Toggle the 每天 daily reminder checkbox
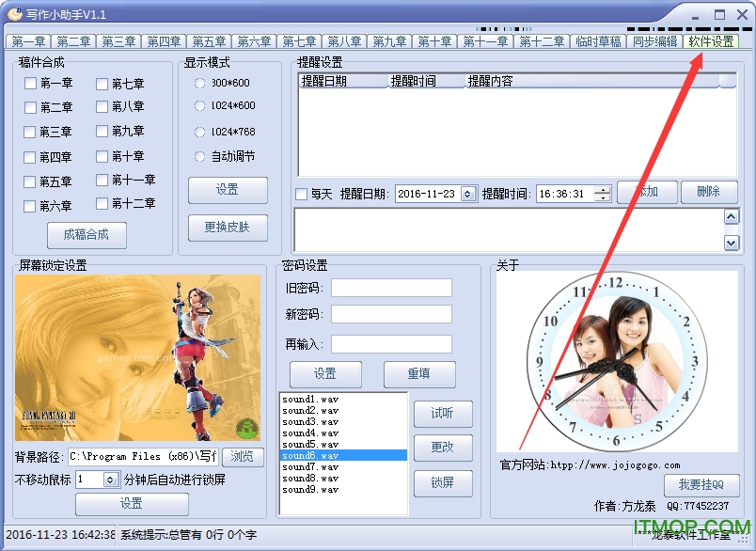The image size is (756, 551). [x=299, y=192]
